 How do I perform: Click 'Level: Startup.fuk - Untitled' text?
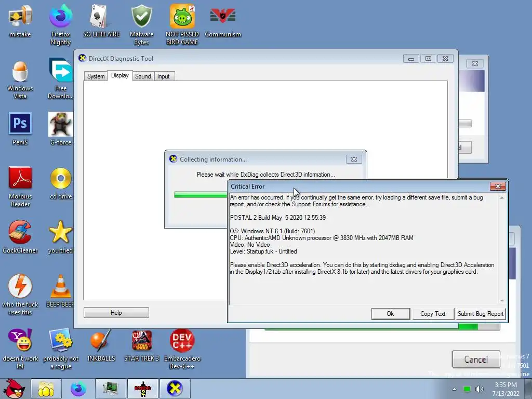click(x=263, y=251)
